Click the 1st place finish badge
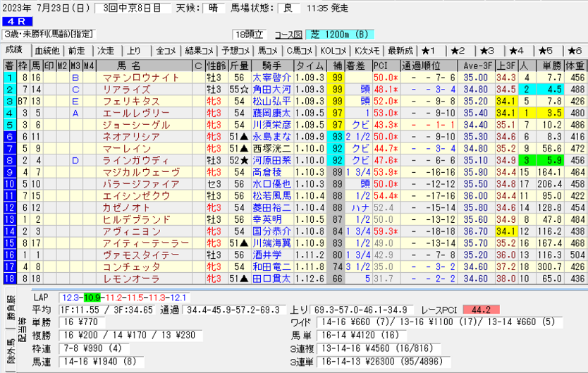This screenshot has height=373, width=588. (x=8, y=78)
